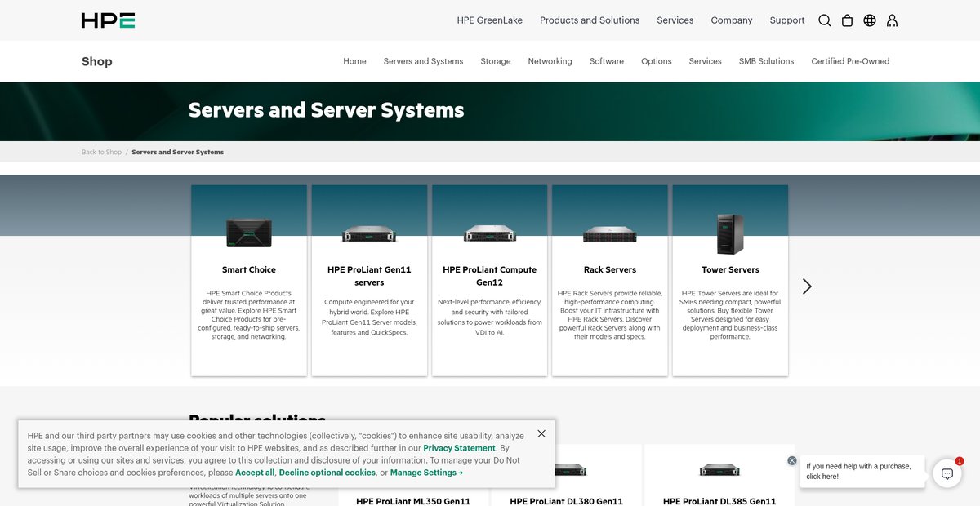This screenshot has height=506, width=980.
Task: Open Options in Shop nav
Action: point(657,61)
